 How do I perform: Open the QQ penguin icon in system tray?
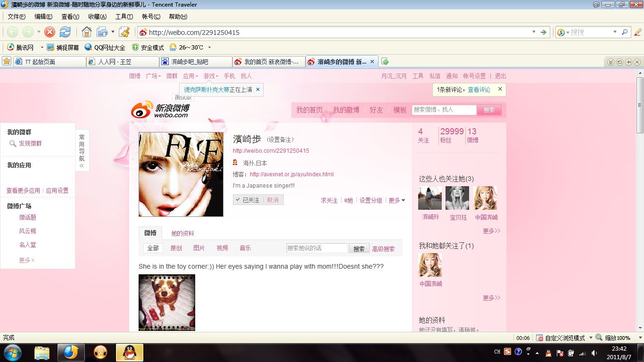(548, 353)
